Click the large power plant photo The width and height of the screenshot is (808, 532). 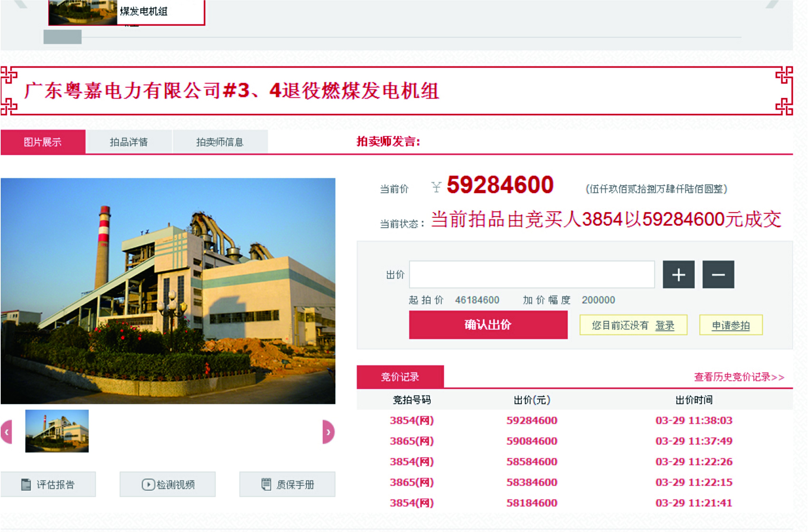(168, 291)
